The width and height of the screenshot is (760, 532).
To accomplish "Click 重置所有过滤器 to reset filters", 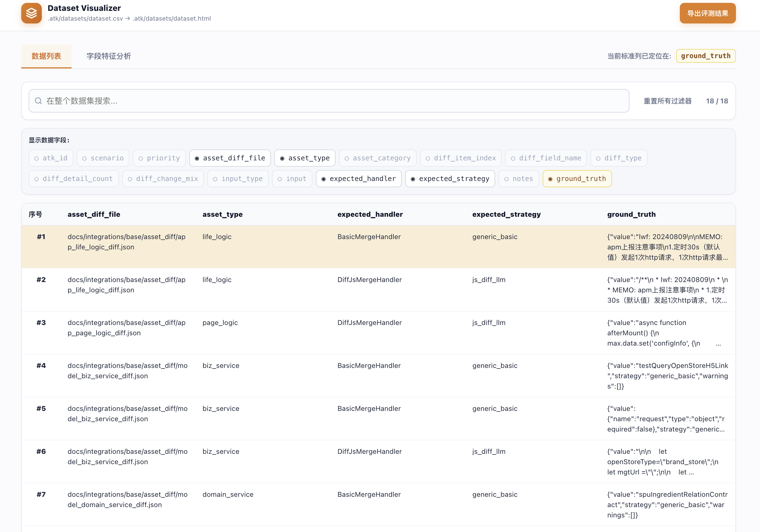I will 667,101.
